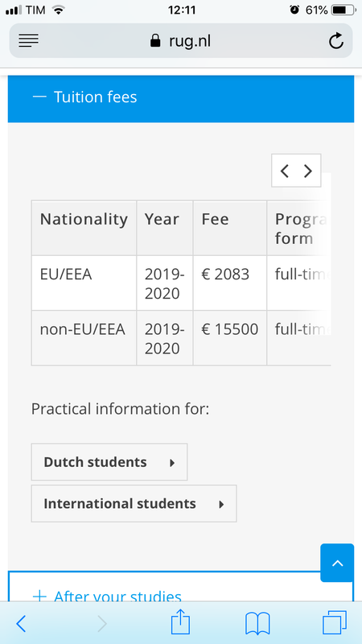Tap the Safari forward arrow
Image resolution: width=362 pixels, height=644 pixels.
pos(102,624)
